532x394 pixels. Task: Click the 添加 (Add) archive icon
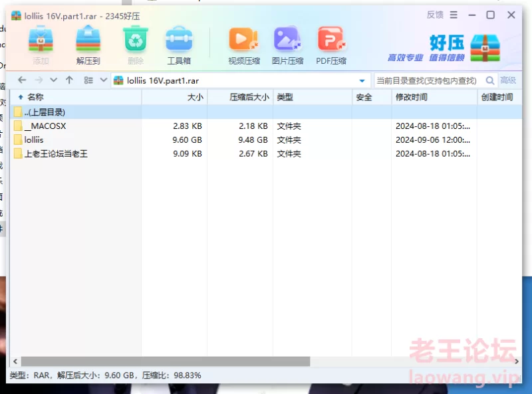(41, 39)
